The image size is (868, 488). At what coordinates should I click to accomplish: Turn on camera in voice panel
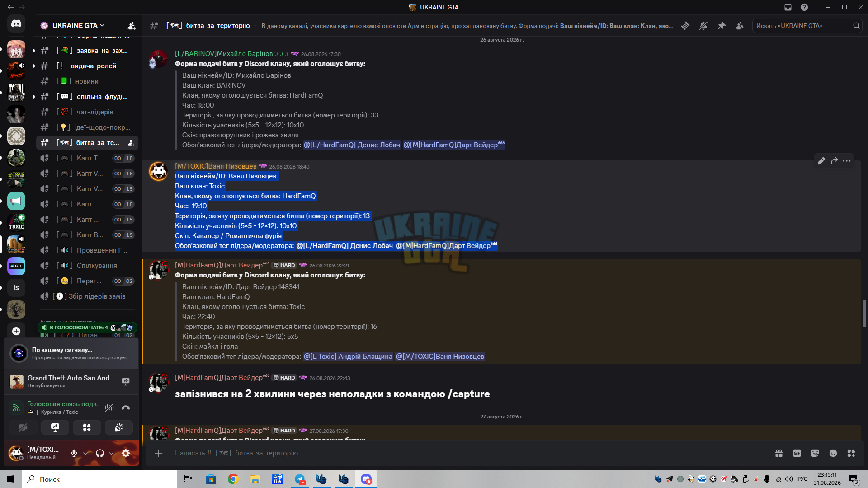click(x=23, y=427)
